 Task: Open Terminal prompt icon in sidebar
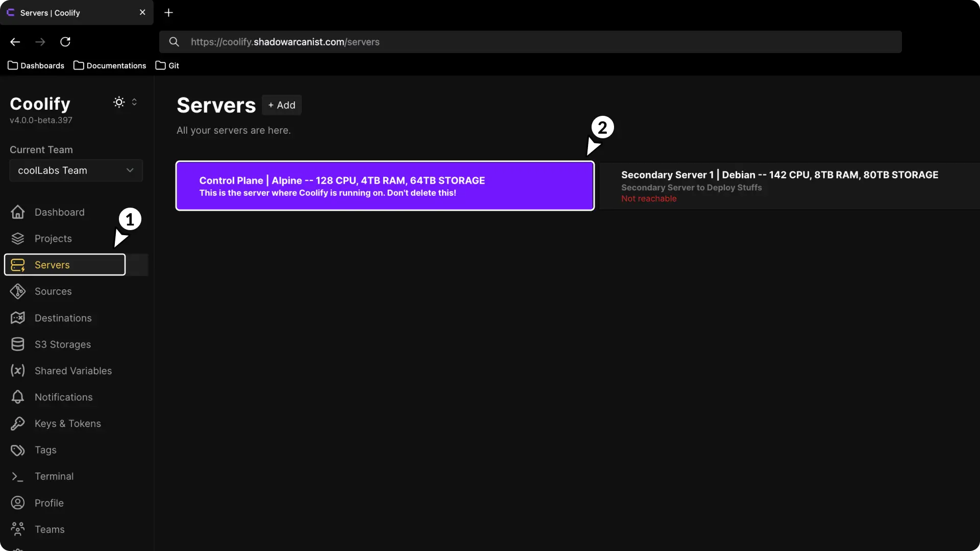pos(18,477)
